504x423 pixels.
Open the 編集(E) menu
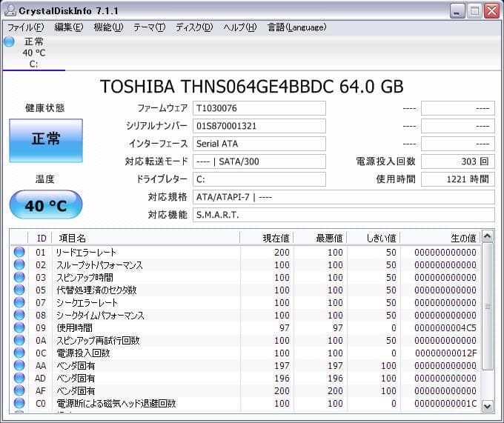click(68, 27)
